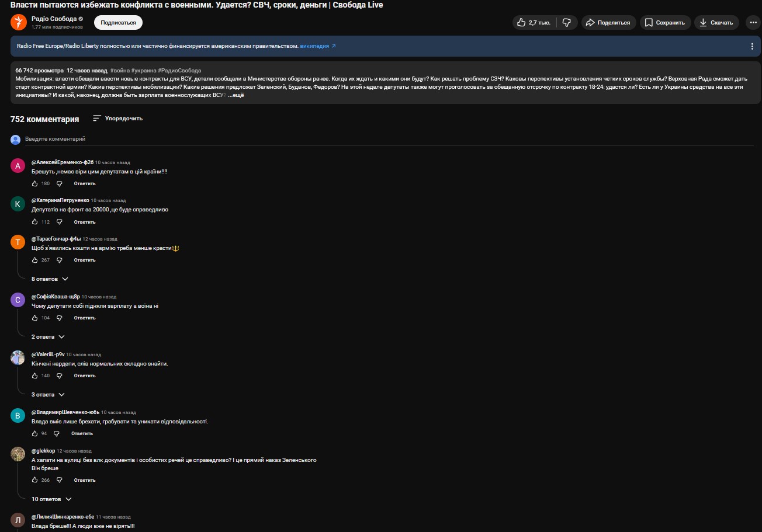
Task: Expand description with ...ещё link
Action: [x=236, y=95]
